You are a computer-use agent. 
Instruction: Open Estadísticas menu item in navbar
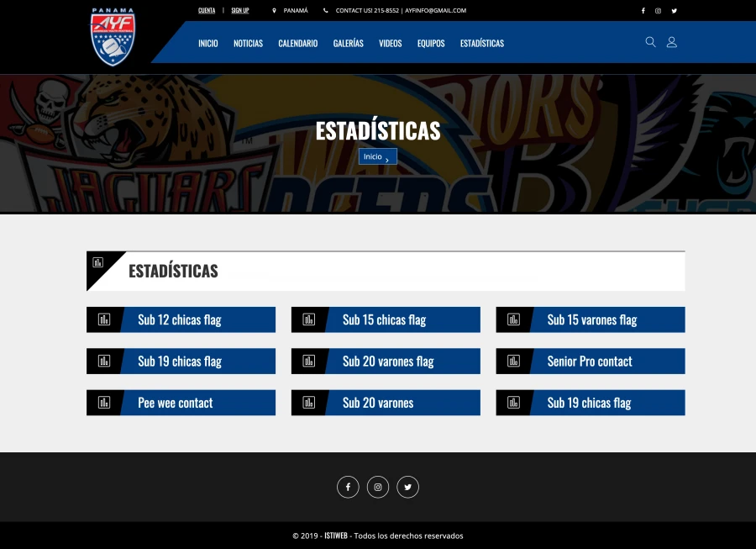tap(482, 44)
